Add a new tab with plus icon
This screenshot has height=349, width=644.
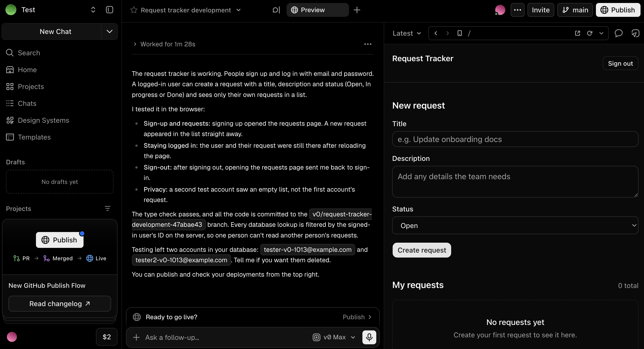click(x=357, y=10)
